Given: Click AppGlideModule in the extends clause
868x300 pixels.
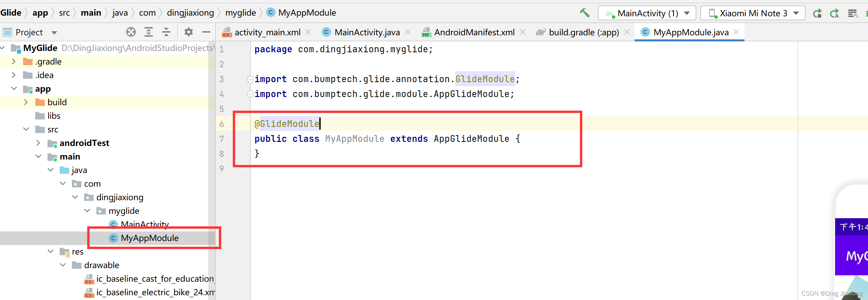Looking at the screenshot, I should pyautogui.click(x=471, y=139).
